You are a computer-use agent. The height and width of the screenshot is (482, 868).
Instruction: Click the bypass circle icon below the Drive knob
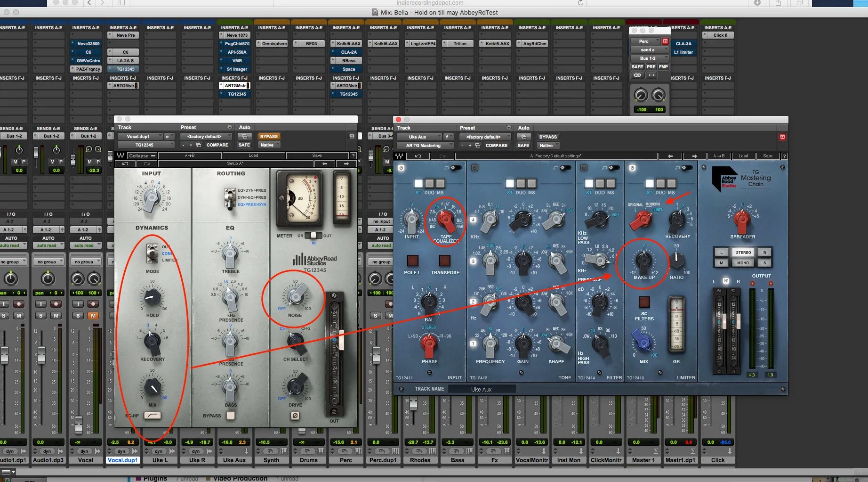[x=295, y=416]
